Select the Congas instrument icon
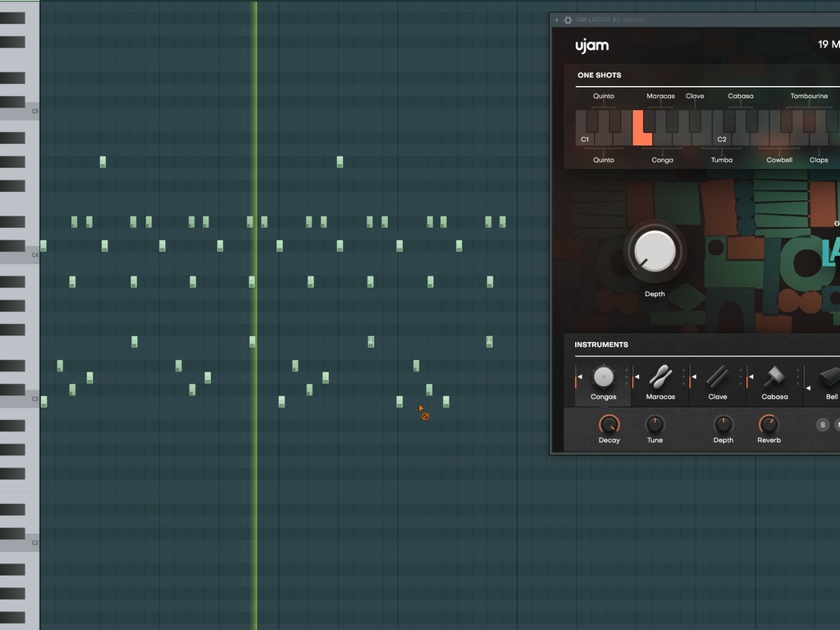840x630 pixels. tap(603, 377)
